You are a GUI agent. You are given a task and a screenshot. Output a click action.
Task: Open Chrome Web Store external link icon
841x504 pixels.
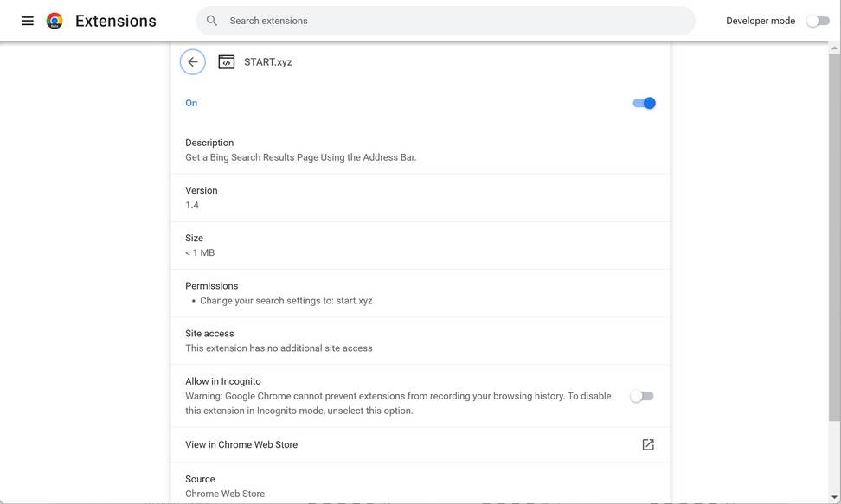tap(648, 444)
